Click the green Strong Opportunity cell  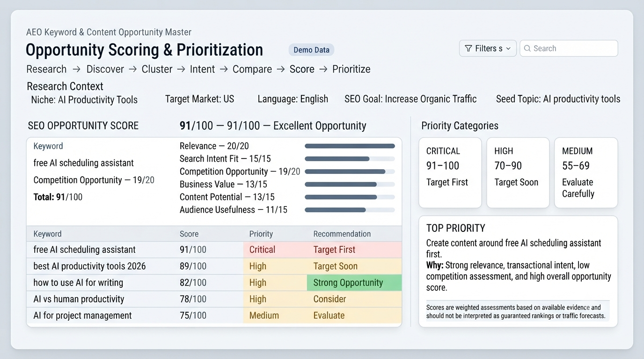pos(354,282)
